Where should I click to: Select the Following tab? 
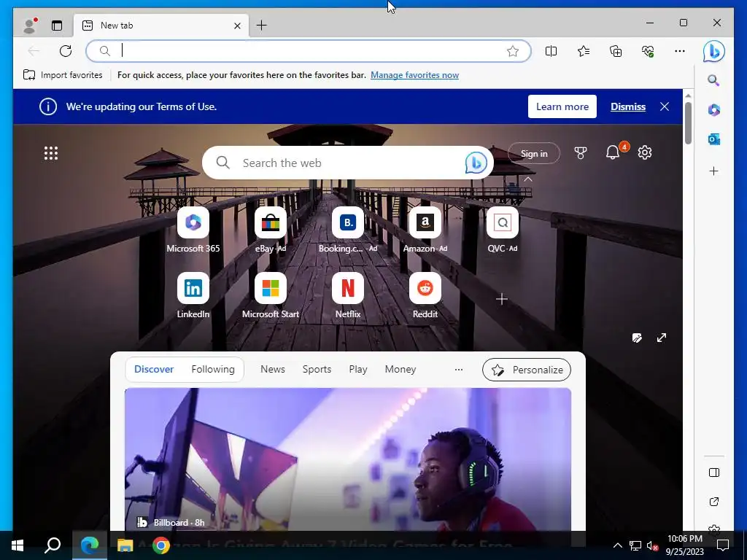click(213, 369)
